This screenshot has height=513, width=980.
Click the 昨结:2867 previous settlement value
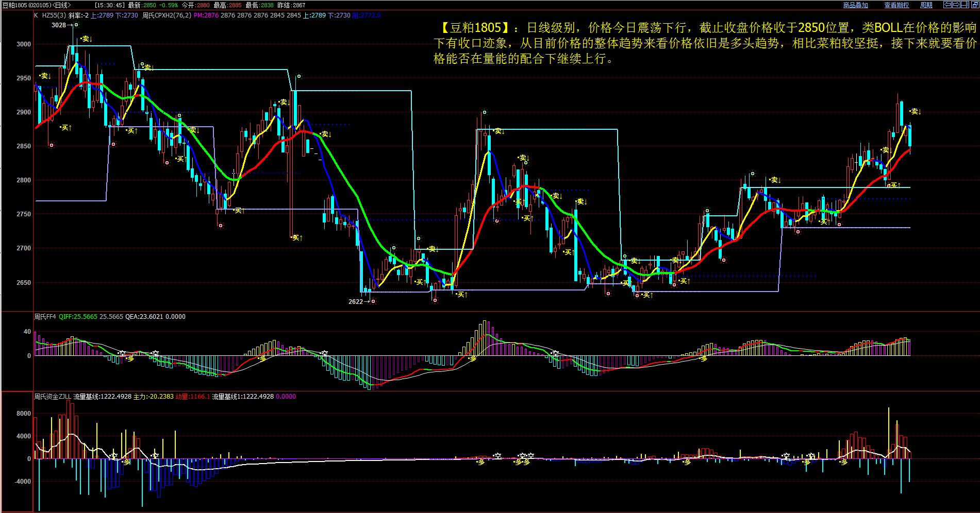[x=291, y=5]
